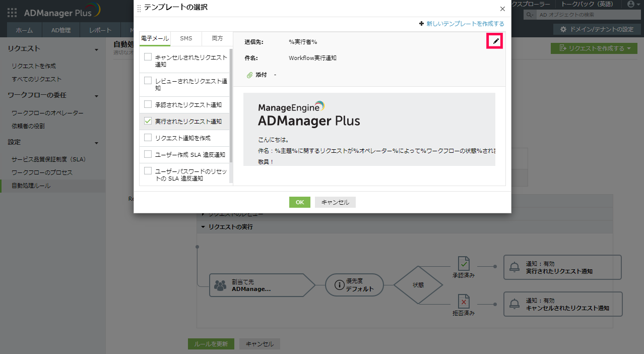Image resolution: width=644 pixels, height=354 pixels.
Task: Collapse the ワークフローの委任 sidebar section
Action: click(x=97, y=96)
